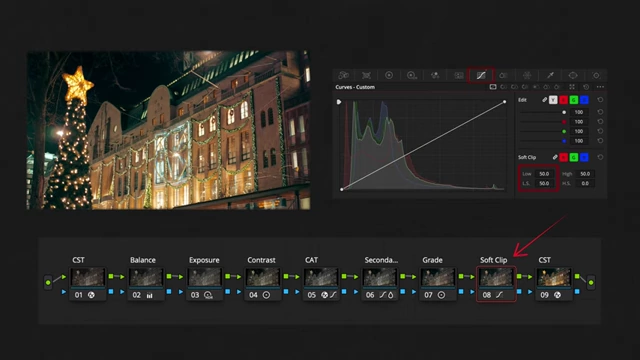
Task: Click the luminance intensity value 100
Action: click(579, 112)
